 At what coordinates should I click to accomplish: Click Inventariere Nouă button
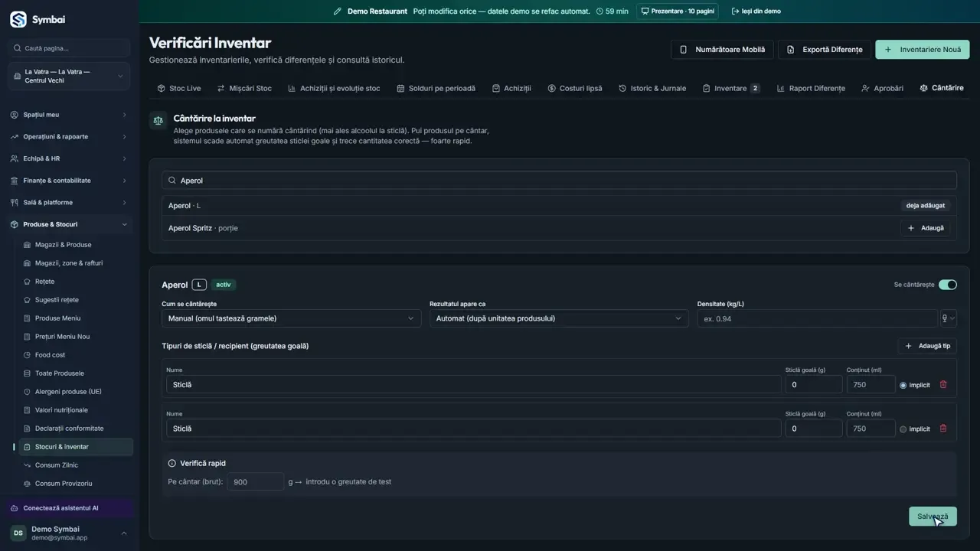(923, 50)
